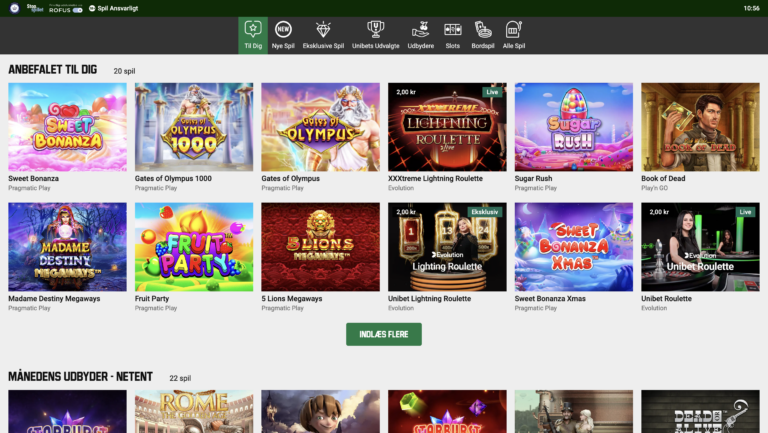Launch the Sugar Rush game thumbnail
The height and width of the screenshot is (433, 768).
[x=574, y=127]
